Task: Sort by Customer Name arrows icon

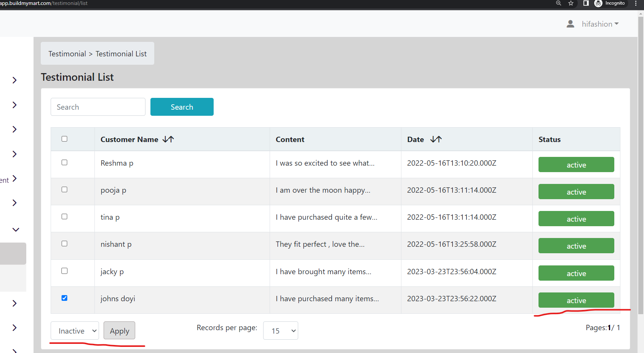Action: point(168,139)
